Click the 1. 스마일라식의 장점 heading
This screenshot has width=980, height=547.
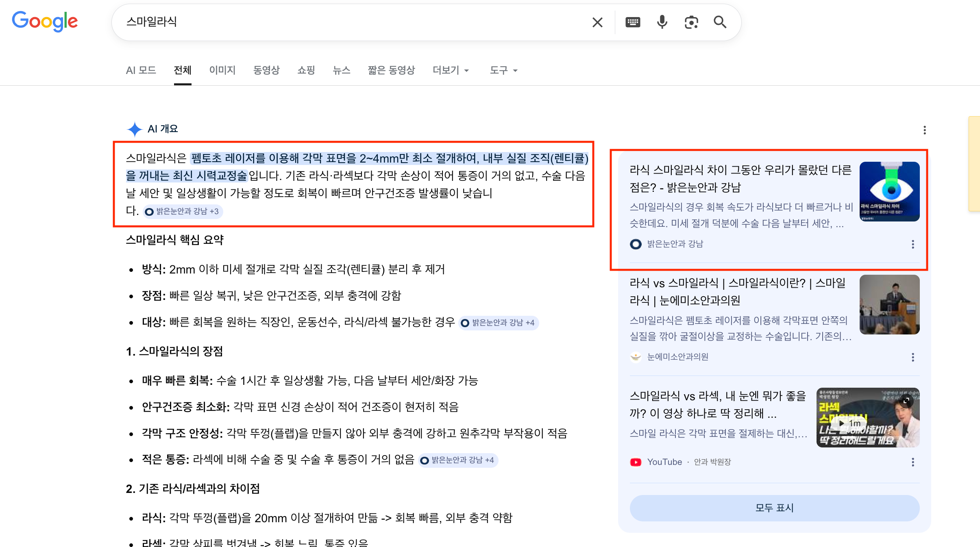174,352
